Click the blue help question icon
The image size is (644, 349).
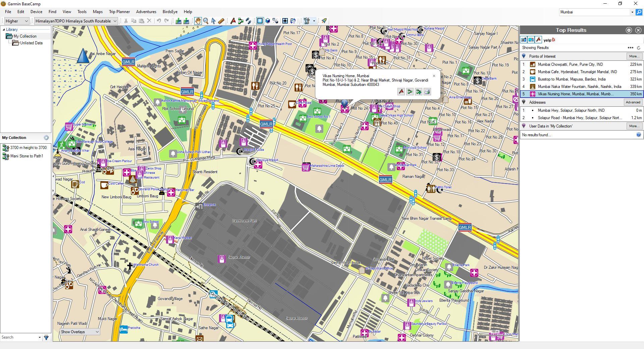(x=639, y=135)
